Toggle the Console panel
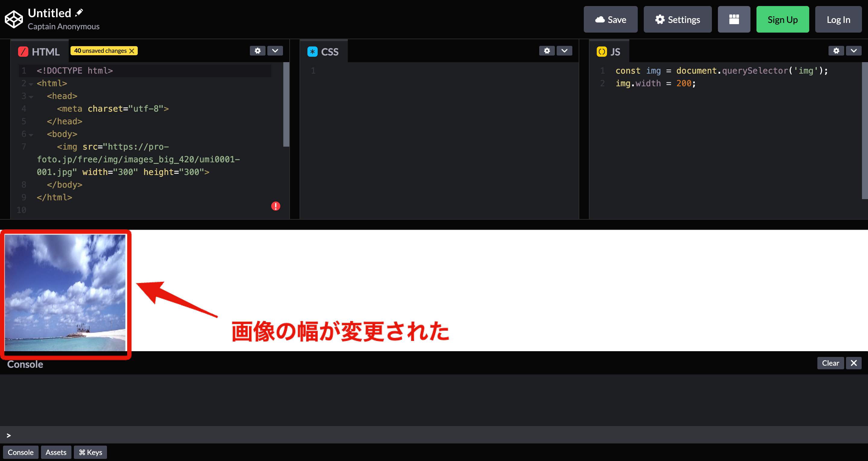The width and height of the screenshot is (868, 461). (x=20, y=452)
